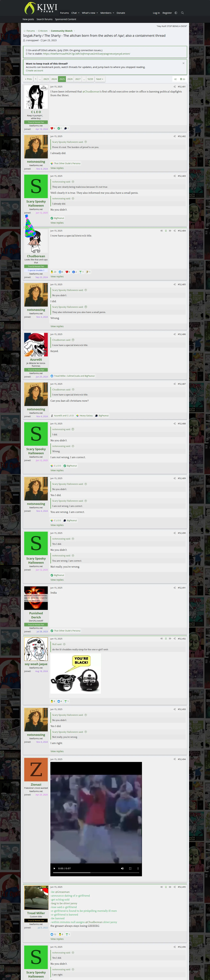Viewport: 210px width, 980px height.
Task: Seek along the video progress bar
Action: pyautogui.click(x=96, y=873)
